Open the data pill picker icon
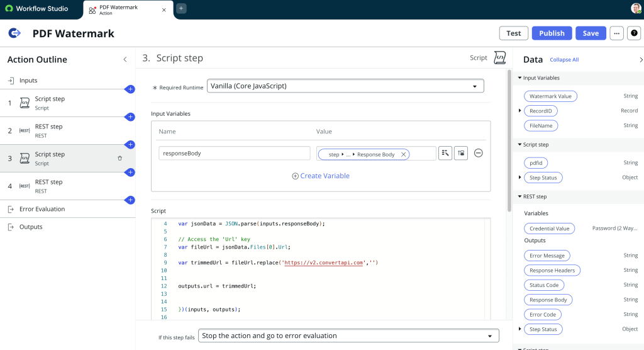 pyautogui.click(x=445, y=153)
